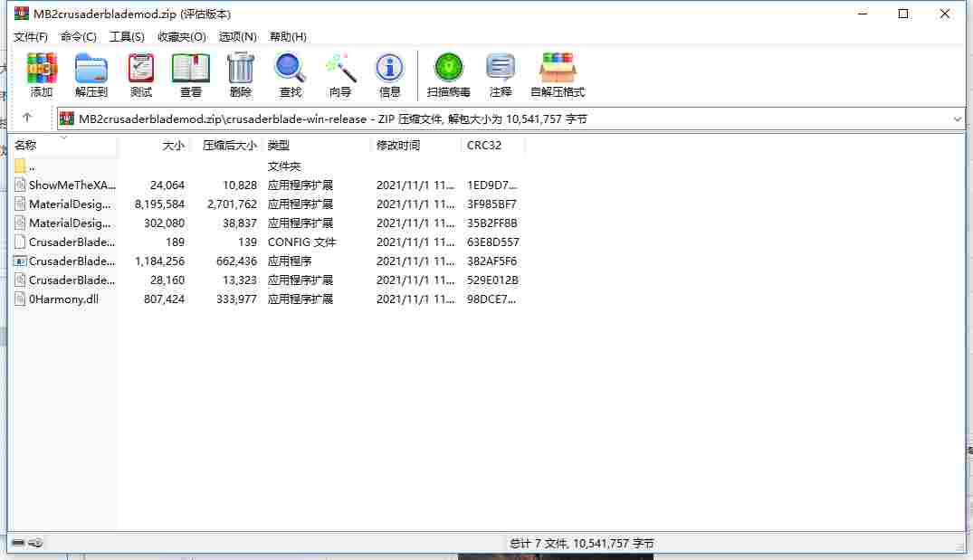Minimize the WinRAR window

click(863, 14)
